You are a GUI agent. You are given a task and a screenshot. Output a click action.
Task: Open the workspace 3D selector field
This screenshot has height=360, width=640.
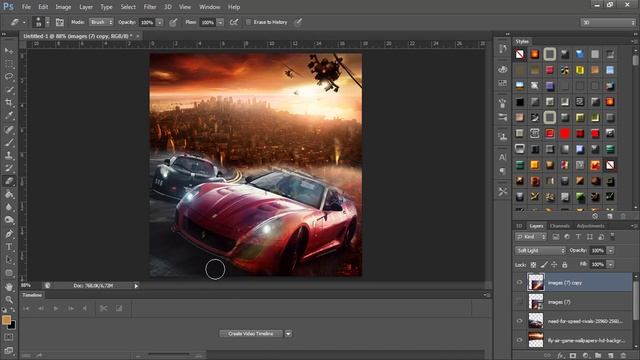(608, 22)
